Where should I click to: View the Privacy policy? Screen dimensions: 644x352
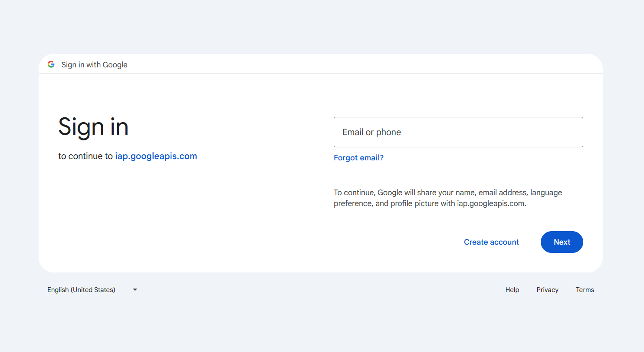pos(547,289)
